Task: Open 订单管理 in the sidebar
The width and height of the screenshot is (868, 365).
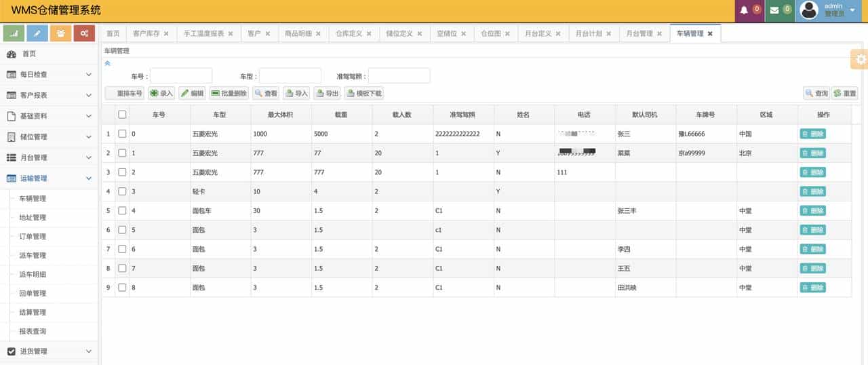Action: pos(33,237)
